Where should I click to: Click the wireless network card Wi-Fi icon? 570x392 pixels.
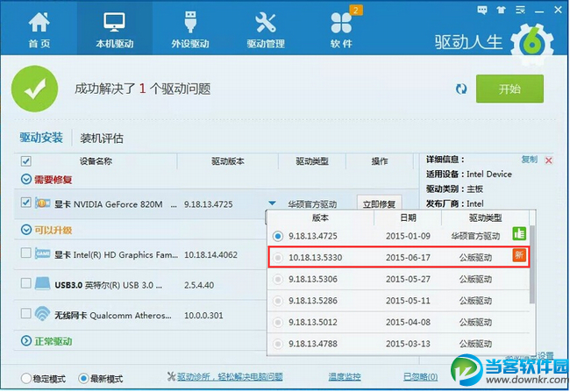coord(43,313)
